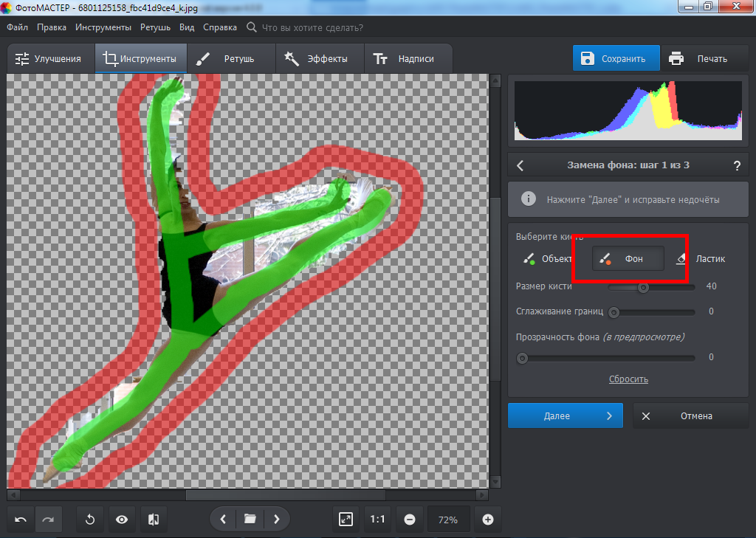The height and width of the screenshot is (538, 756).
Task: Toggle the eye preview icon
Action: 122,520
